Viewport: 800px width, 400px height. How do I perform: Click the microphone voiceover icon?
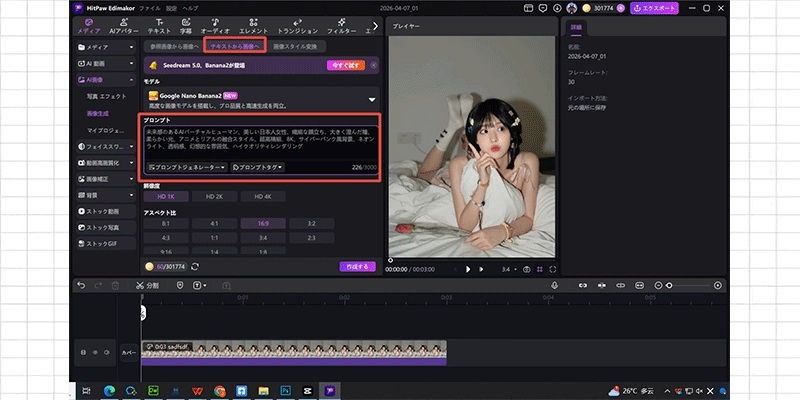[554, 286]
